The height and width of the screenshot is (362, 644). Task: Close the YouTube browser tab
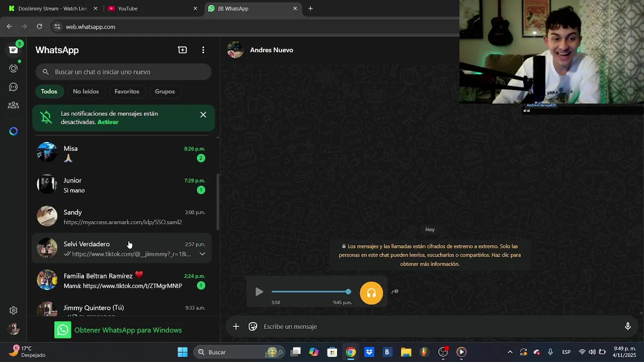[x=195, y=9]
